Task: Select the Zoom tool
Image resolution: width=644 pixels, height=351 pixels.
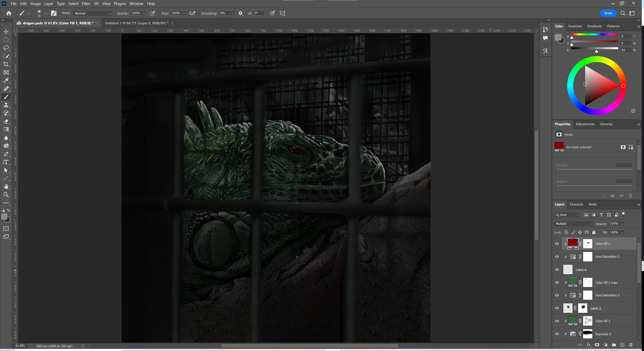Action: 6,195
